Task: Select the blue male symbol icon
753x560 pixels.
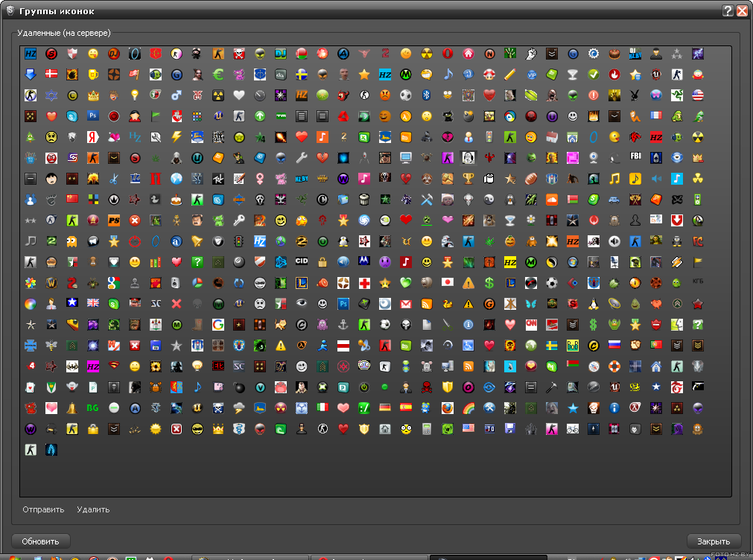Action: (177, 95)
